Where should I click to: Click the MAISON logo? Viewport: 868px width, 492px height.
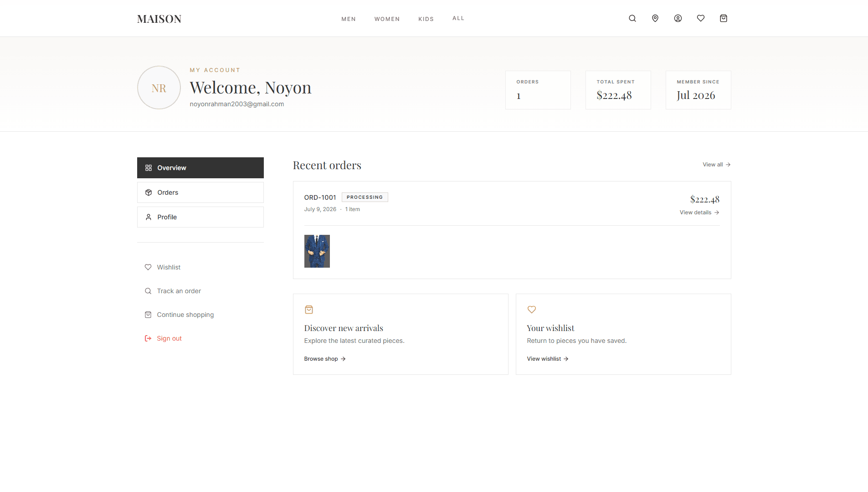[159, 19]
